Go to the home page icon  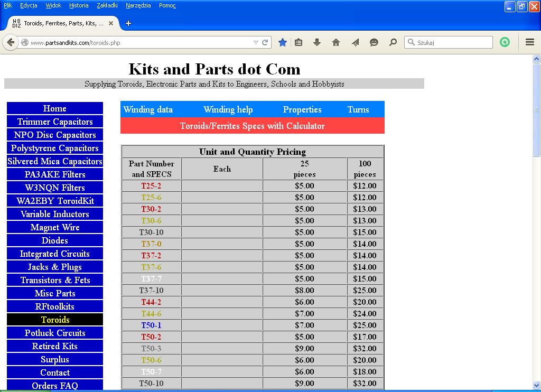(x=336, y=42)
